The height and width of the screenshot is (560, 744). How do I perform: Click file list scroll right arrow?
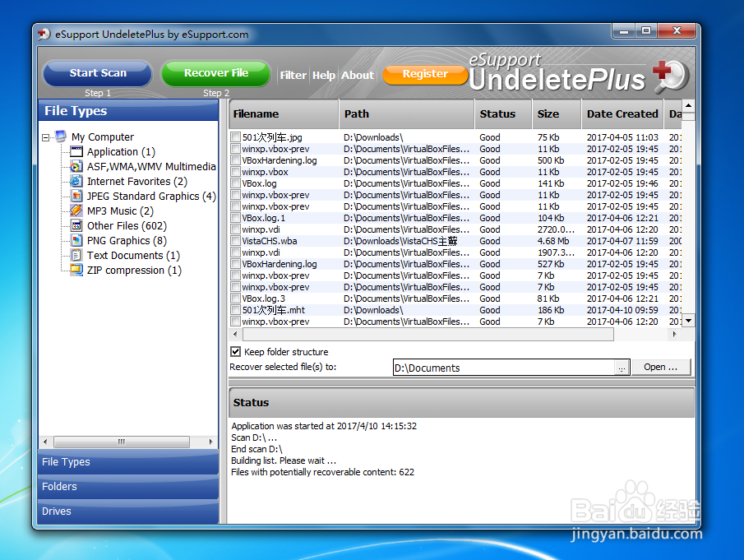(x=674, y=335)
